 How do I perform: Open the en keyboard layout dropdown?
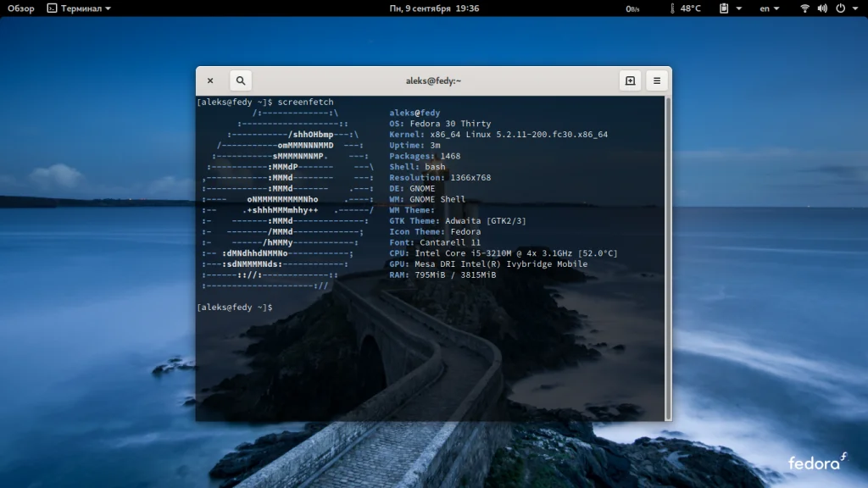tap(769, 8)
